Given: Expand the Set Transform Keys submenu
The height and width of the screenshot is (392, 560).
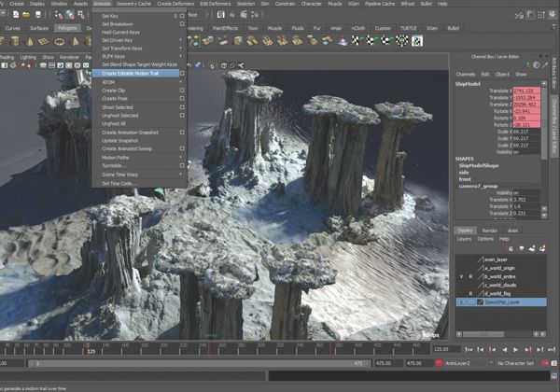Looking at the screenshot, I should pyautogui.click(x=181, y=49).
